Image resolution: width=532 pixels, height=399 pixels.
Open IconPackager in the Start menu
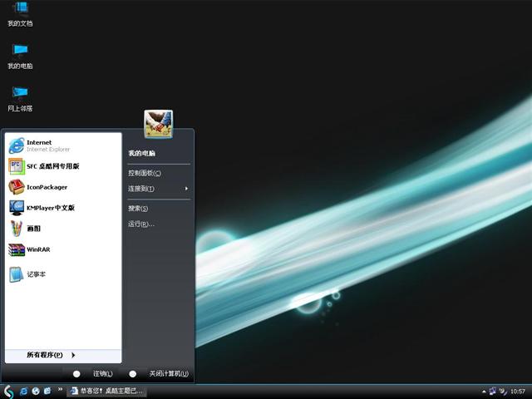(x=63, y=187)
